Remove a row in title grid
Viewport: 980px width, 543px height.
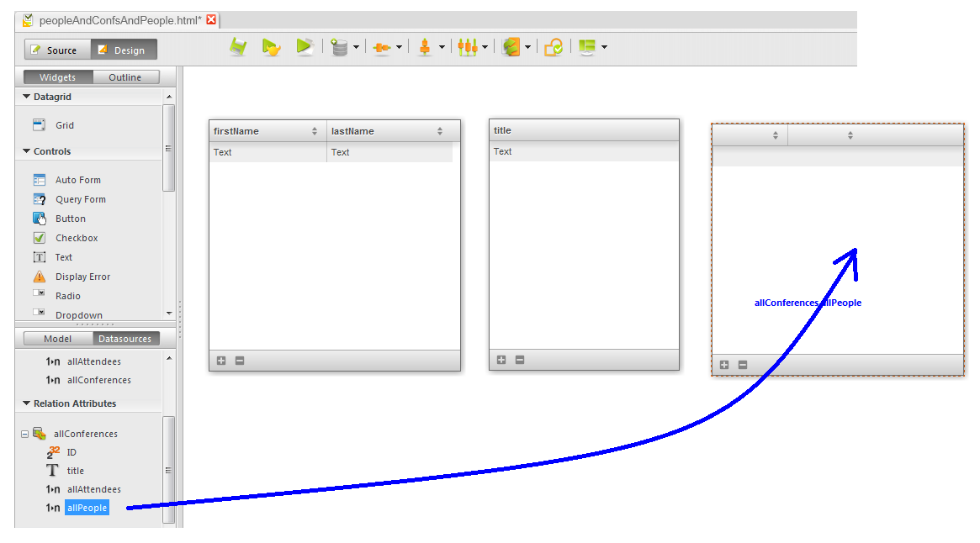[x=519, y=360]
